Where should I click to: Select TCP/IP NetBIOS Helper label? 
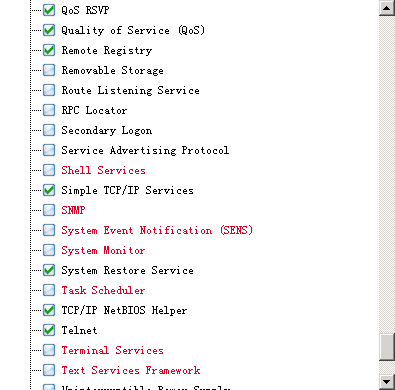(124, 310)
